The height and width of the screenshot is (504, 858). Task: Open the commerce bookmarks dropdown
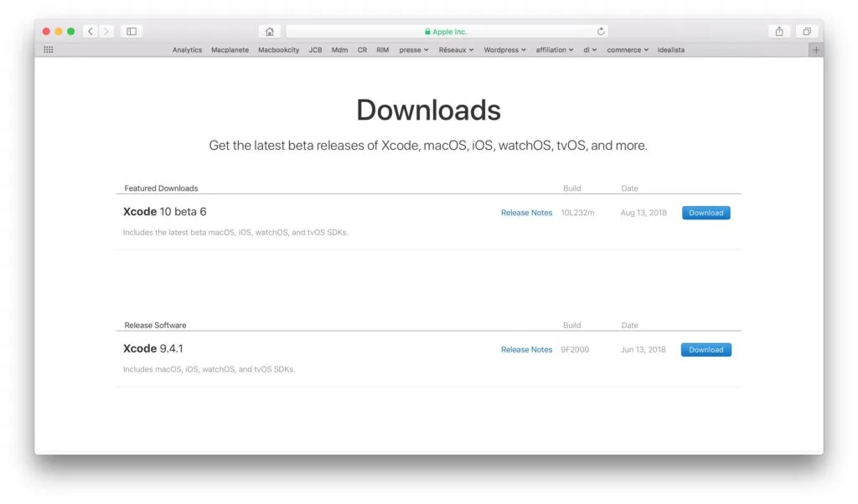tap(627, 49)
